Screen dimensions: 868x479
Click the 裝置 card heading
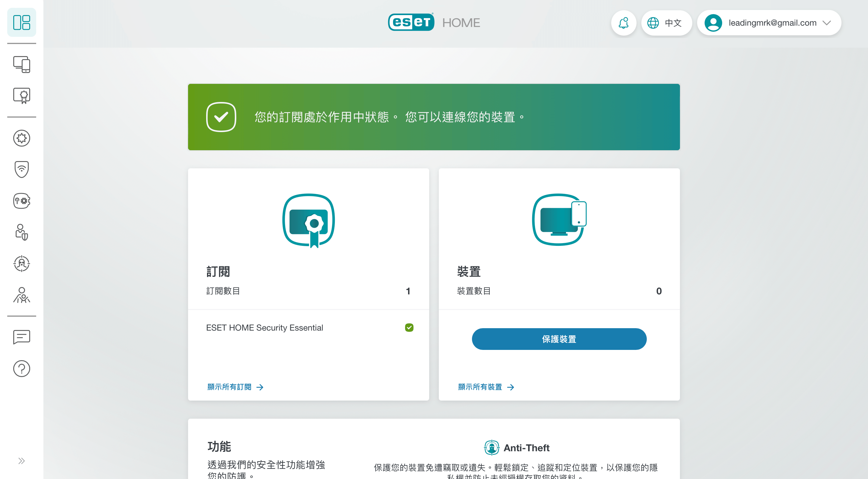click(469, 271)
